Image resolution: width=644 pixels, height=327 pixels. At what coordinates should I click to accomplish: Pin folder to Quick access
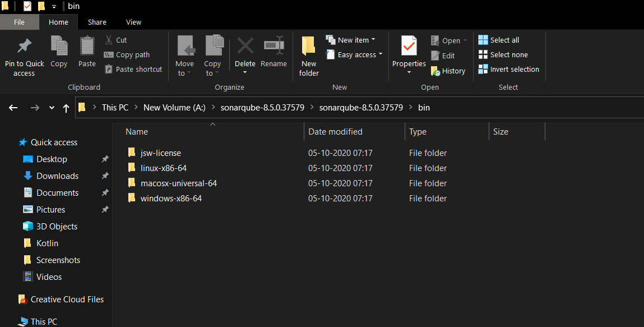(x=24, y=56)
